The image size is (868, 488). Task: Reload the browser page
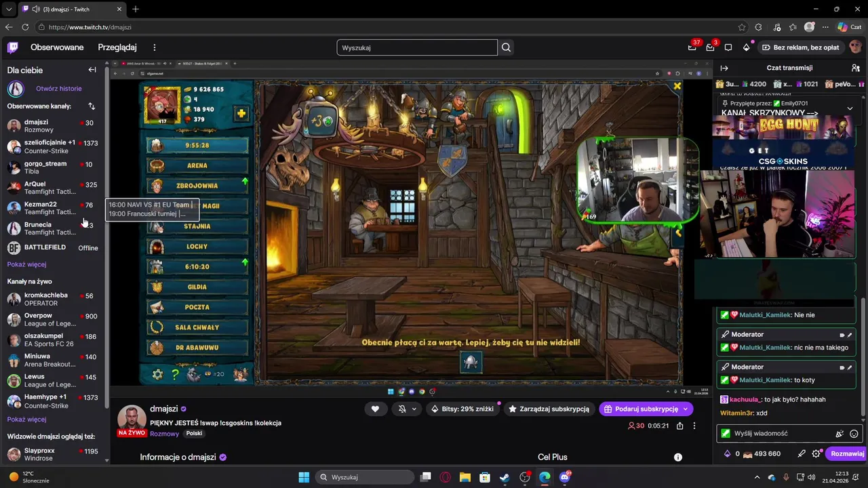[x=25, y=27]
